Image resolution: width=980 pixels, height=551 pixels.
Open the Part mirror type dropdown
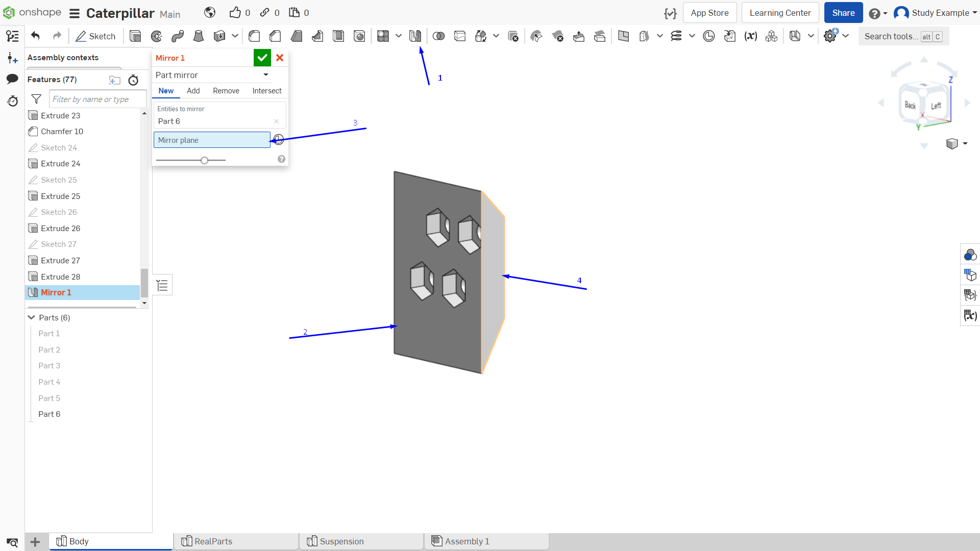pyautogui.click(x=212, y=75)
